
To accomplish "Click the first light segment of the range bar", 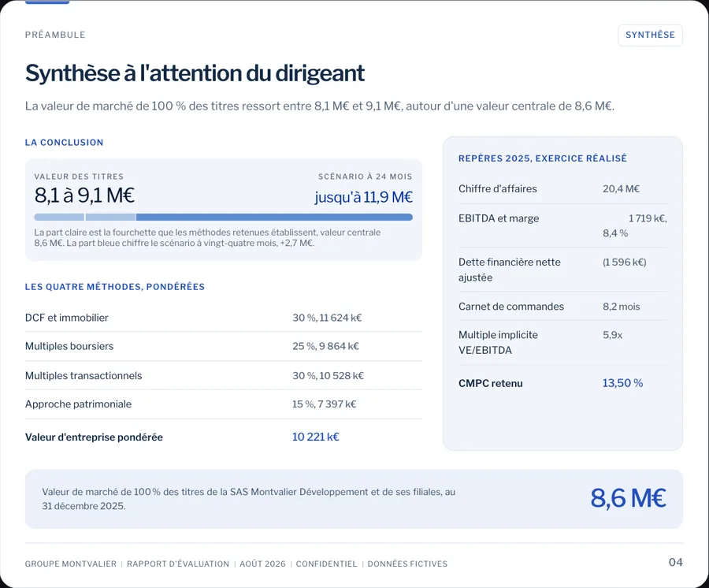I will [x=59, y=217].
